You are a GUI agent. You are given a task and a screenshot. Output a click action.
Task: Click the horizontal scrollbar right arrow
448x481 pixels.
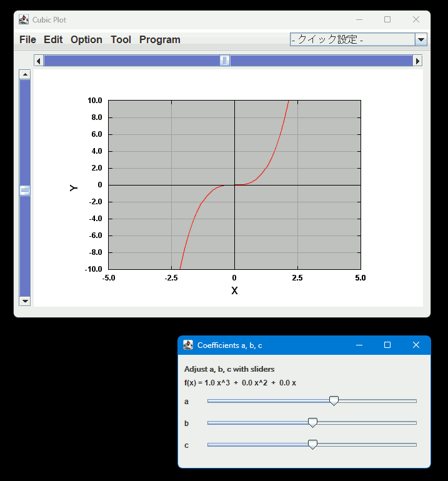pos(417,61)
